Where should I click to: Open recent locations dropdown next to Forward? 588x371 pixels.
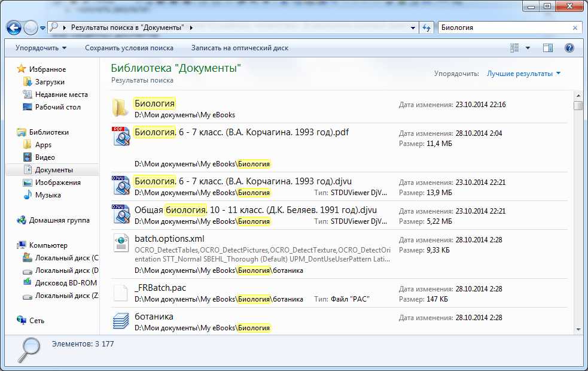42,28
